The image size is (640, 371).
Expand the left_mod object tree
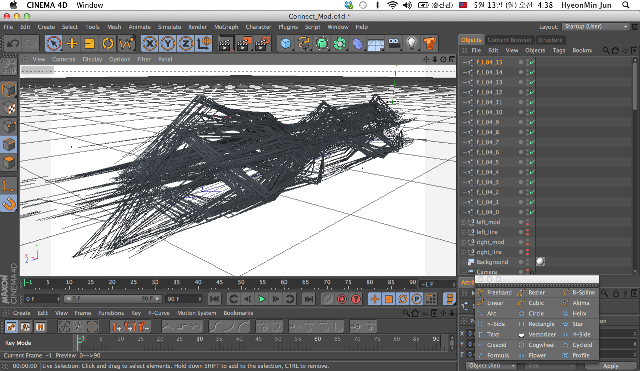pyautogui.click(x=464, y=222)
